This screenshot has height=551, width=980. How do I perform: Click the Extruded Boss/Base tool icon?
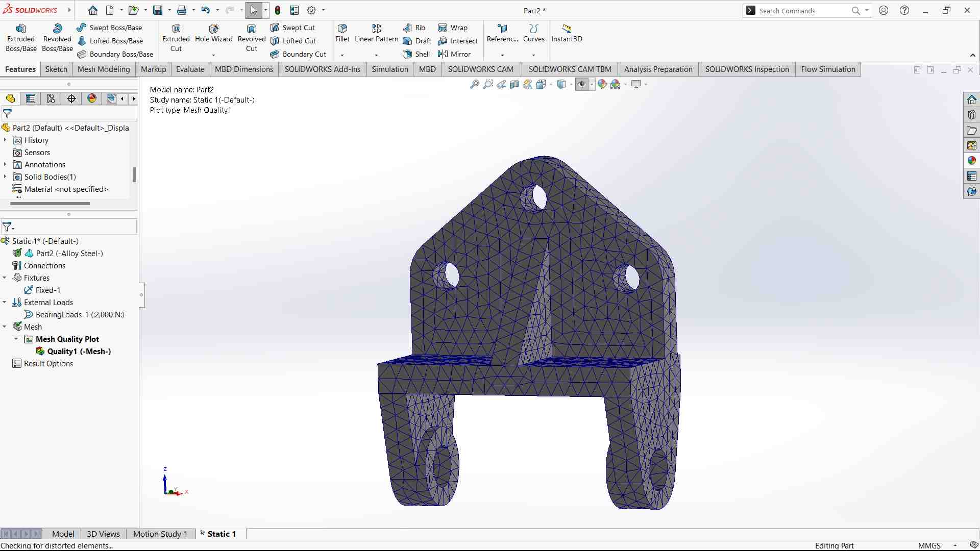click(21, 29)
